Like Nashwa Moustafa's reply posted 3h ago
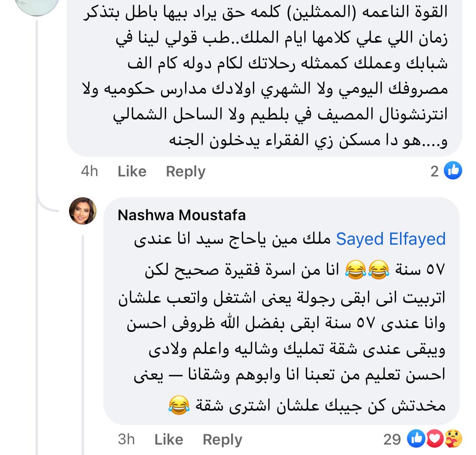This screenshot has height=455, width=476. click(x=169, y=440)
